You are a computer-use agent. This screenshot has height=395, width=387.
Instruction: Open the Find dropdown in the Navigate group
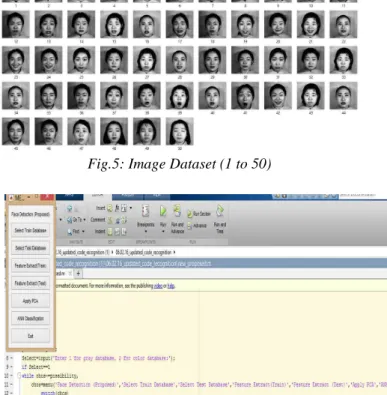tap(83, 231)
